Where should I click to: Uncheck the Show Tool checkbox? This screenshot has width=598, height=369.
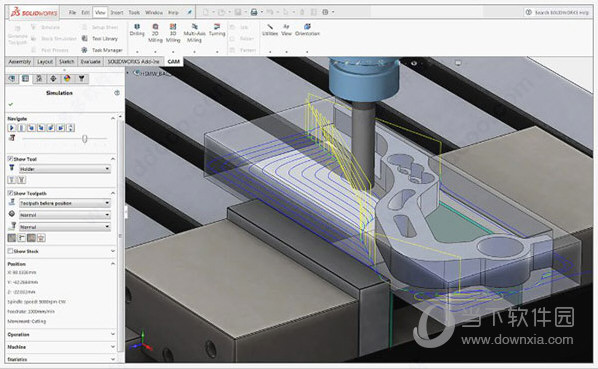tap(10, 159)
